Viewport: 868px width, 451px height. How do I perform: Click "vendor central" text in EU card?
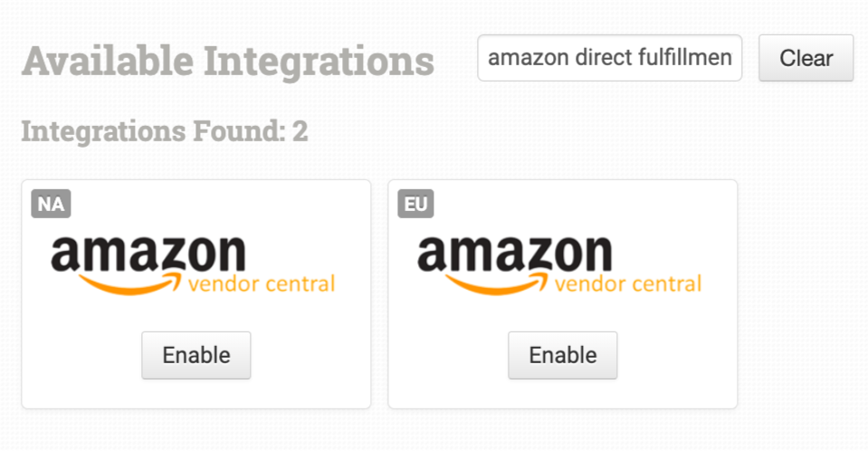pyautogui.click(x=628, y=284)
